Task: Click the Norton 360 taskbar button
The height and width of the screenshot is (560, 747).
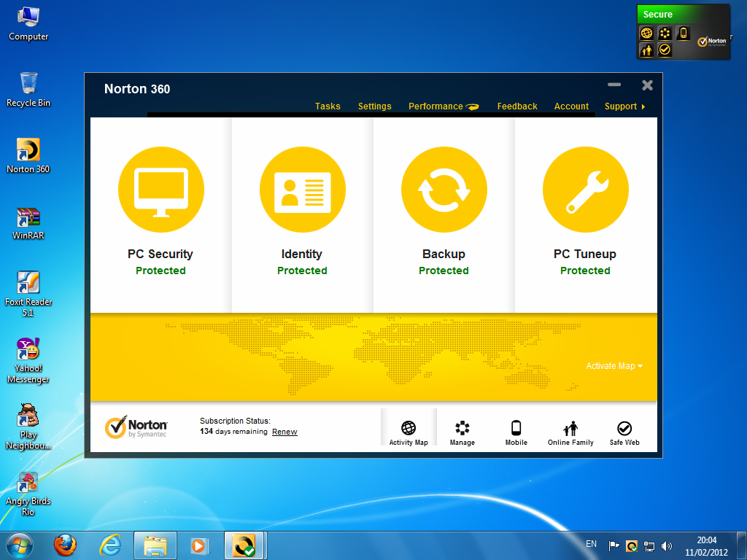Action: pyautogui.click(x=244, y=545)
